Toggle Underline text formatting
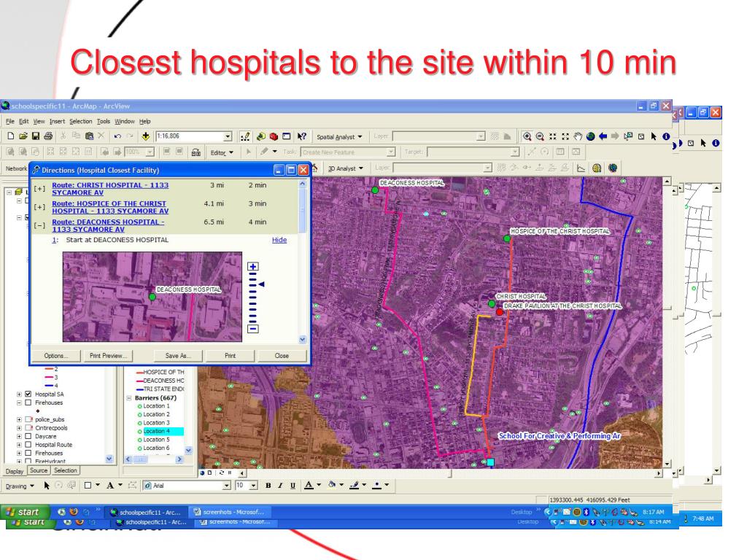 point(293,485)
